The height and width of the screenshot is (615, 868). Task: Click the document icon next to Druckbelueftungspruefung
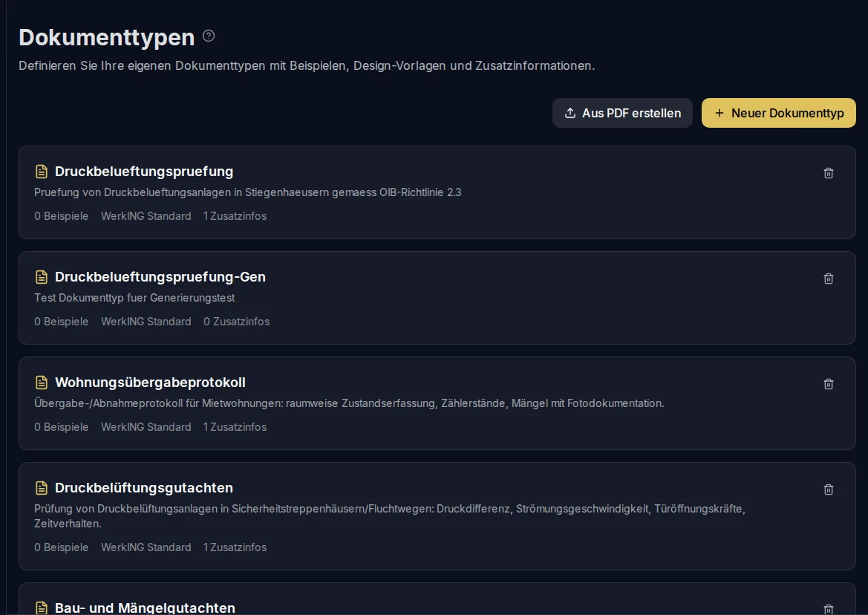[42, 172]
